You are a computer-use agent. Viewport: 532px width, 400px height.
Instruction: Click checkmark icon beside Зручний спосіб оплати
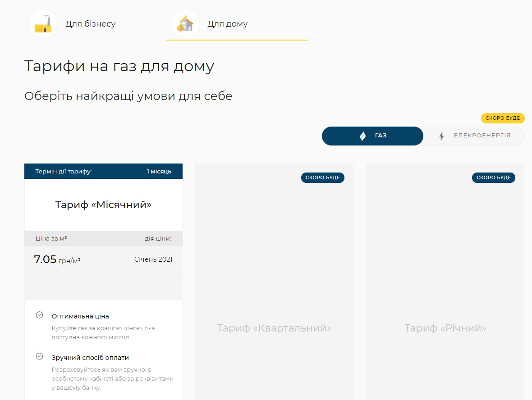(x=39, y=356)
